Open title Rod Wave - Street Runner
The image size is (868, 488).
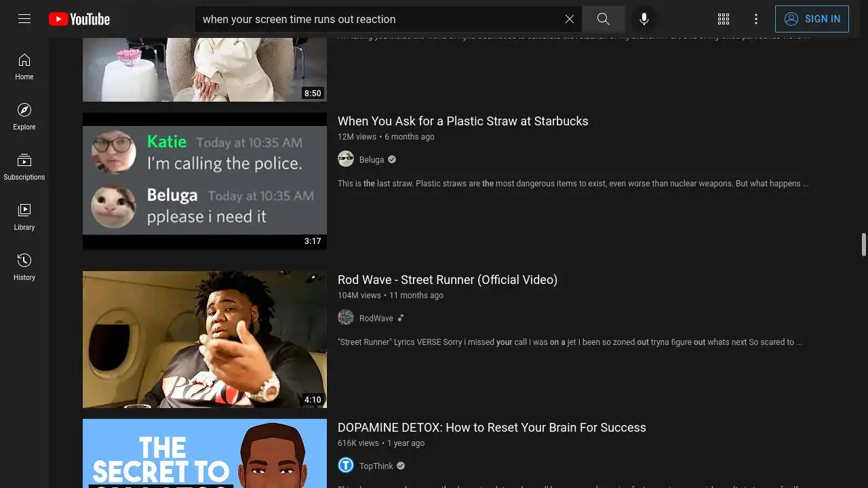(448, 280)
